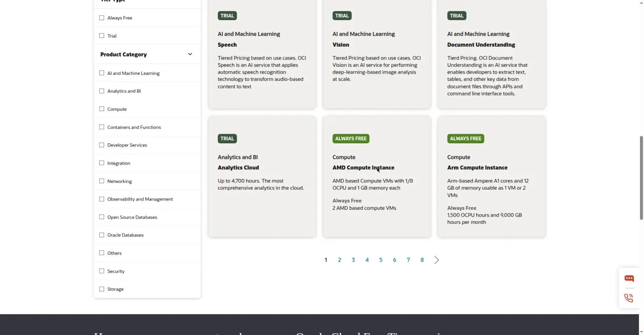The image size is (644, 335).
Task: Check the Always Free filter
Action: 102,18
